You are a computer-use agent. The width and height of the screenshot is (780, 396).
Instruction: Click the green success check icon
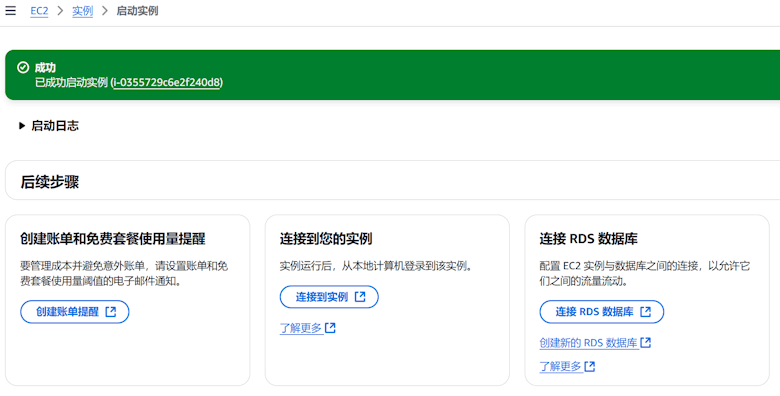(x=23, y=67)
